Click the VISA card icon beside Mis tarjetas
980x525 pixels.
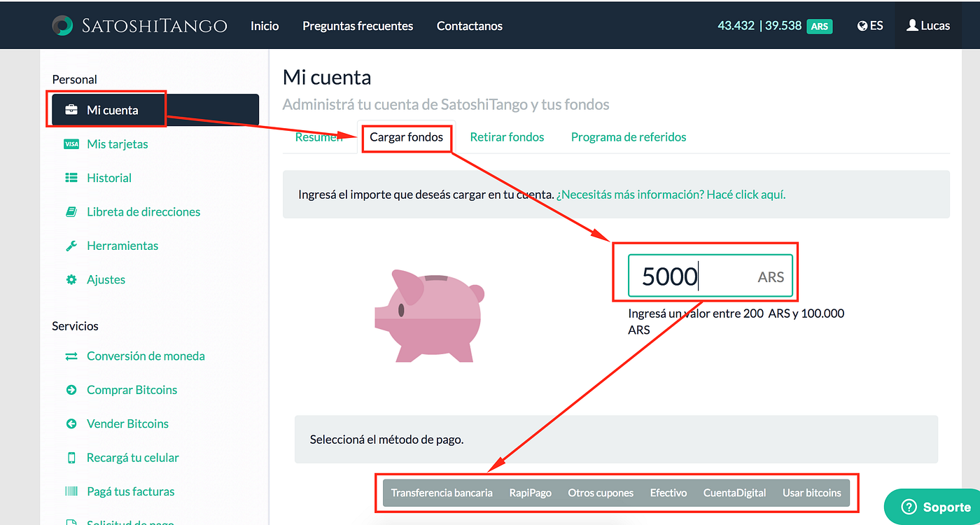point(71,144)
